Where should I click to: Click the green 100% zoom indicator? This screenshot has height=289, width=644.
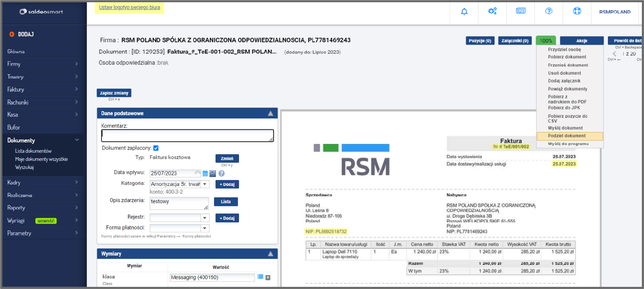click(546, 41)
